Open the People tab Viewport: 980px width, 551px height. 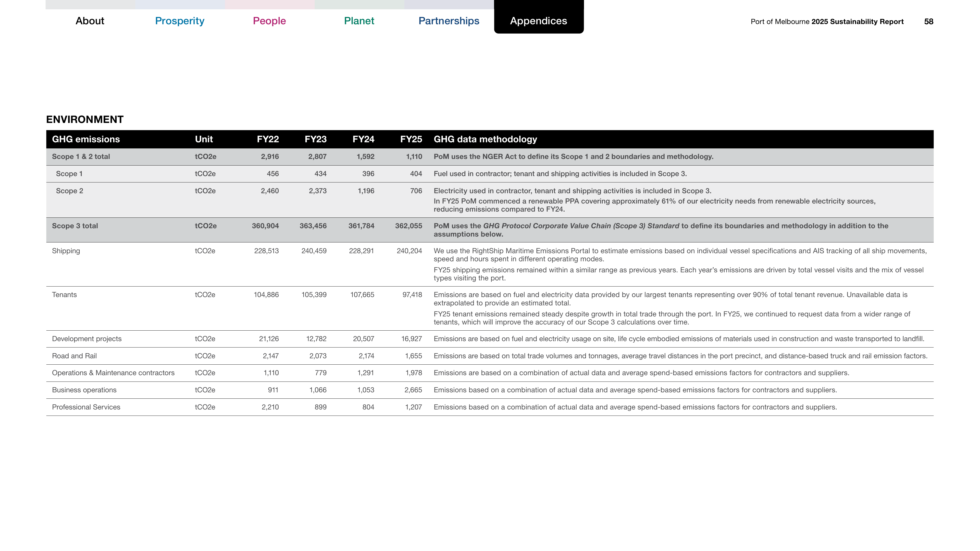[269, 21]
